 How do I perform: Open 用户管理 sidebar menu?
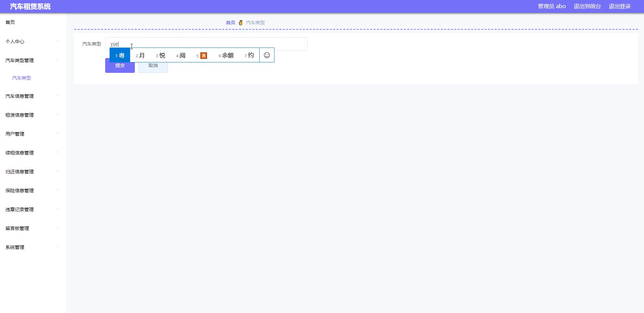33,134
